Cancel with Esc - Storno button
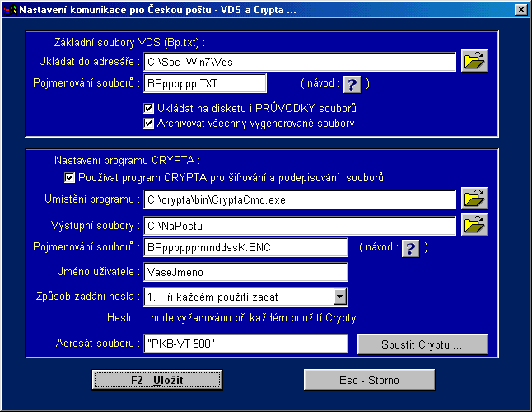The height and width of the screenshot is (412, 532). coord(369,380)
